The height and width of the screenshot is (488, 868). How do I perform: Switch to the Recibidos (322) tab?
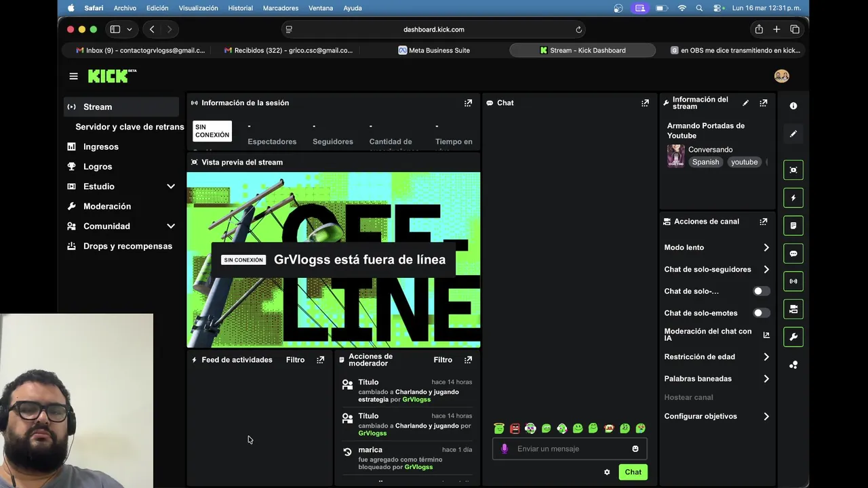click(x=288, y=50)
